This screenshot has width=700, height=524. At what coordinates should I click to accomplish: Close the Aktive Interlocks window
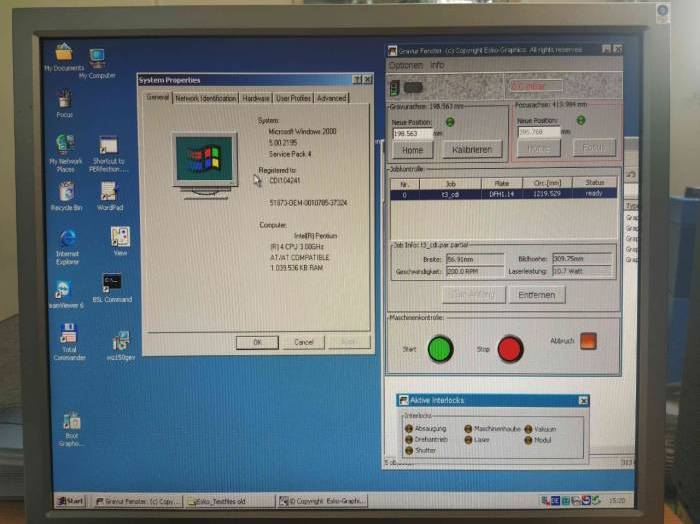pos(583,400)
